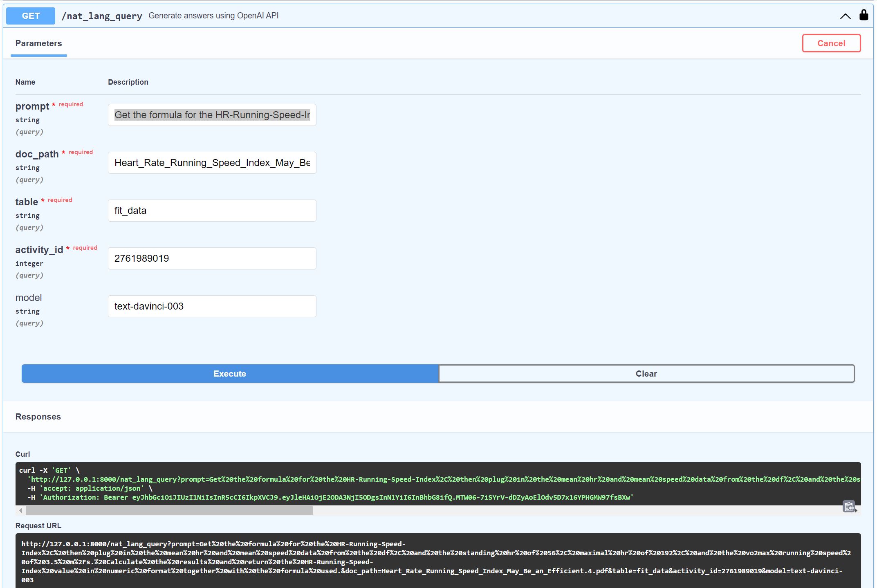Viewport: 877px width, 588px height.
Task: Click 'Generate answers using OpenAI API' description
Action: tap(213, 16)
